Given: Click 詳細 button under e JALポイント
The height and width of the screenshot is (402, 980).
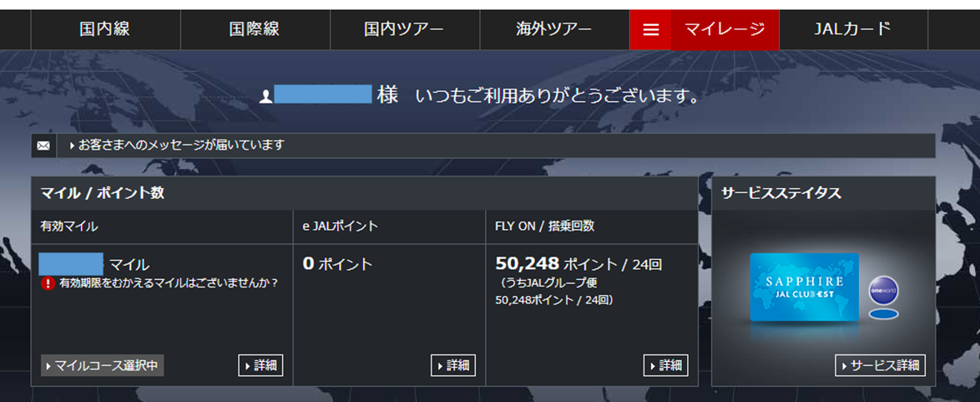Looking at the screenshot, I should click(453, 366).
